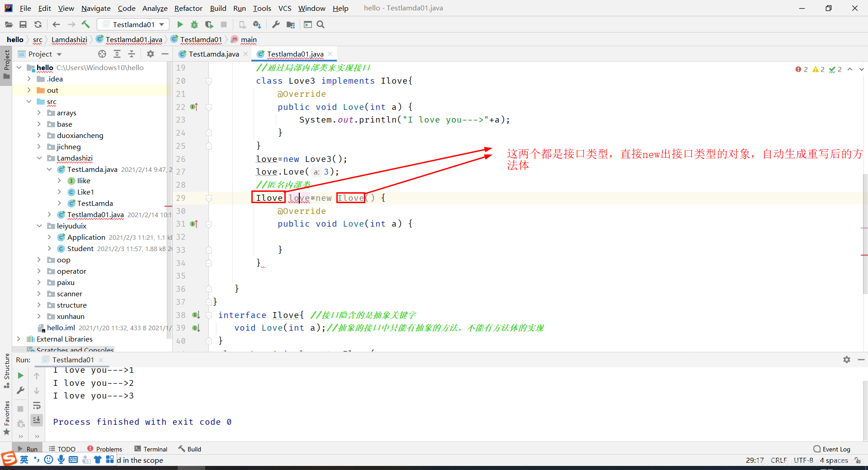Open Search Everywhere magnifier
This screenshot has height=470, width=868.
point(321,24)
